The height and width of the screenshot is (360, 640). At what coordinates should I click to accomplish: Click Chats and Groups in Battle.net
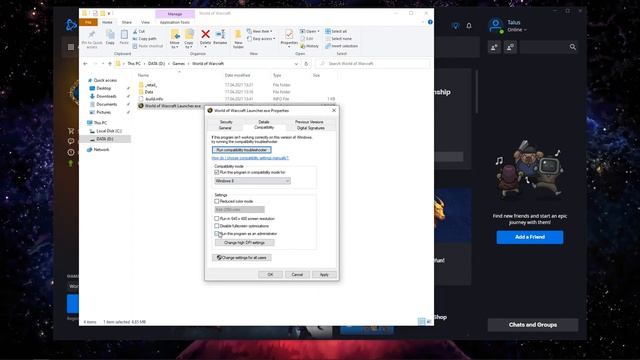coord(533,325)
